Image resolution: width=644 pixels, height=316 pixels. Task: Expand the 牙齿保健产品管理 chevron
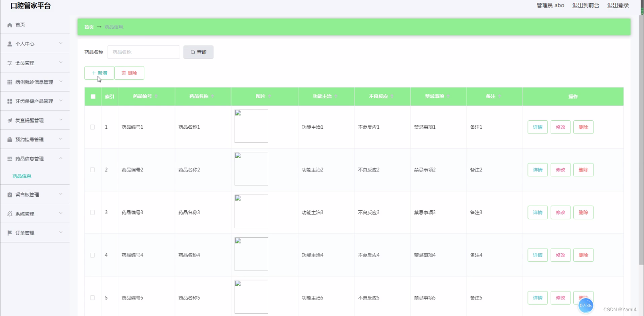click(x=61, y=101)
